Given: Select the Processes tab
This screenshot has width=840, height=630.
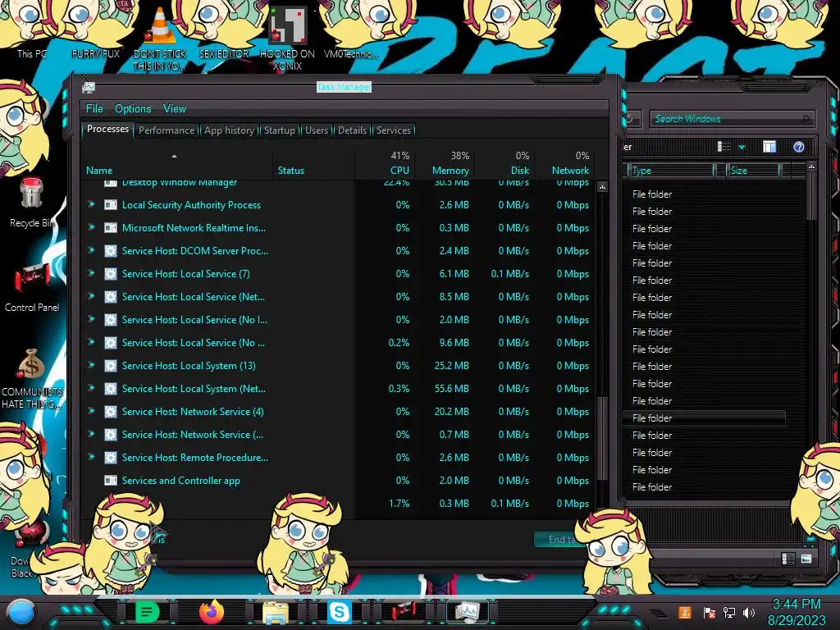Looking at the screenshot, I should click(107, 129).
